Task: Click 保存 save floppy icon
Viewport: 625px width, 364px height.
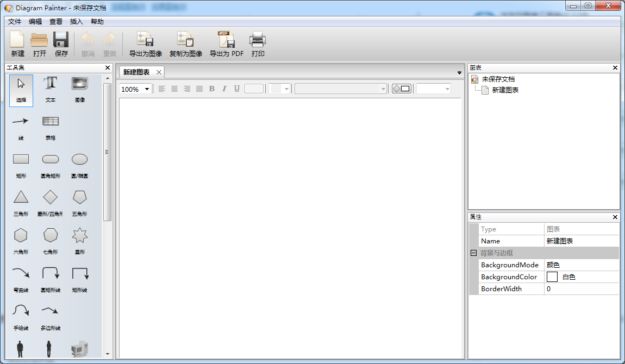Action: click(61, 44)
